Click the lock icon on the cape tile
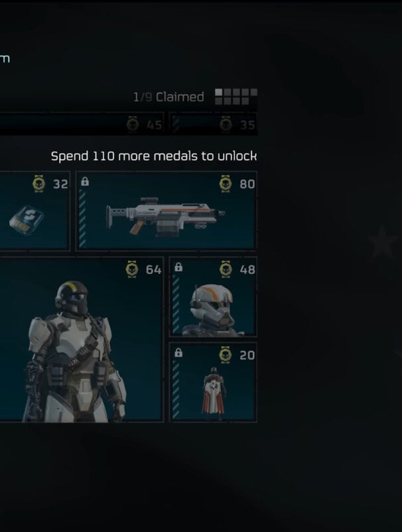The width and height of the screenshot is (402, 532). tap(178, 353)
